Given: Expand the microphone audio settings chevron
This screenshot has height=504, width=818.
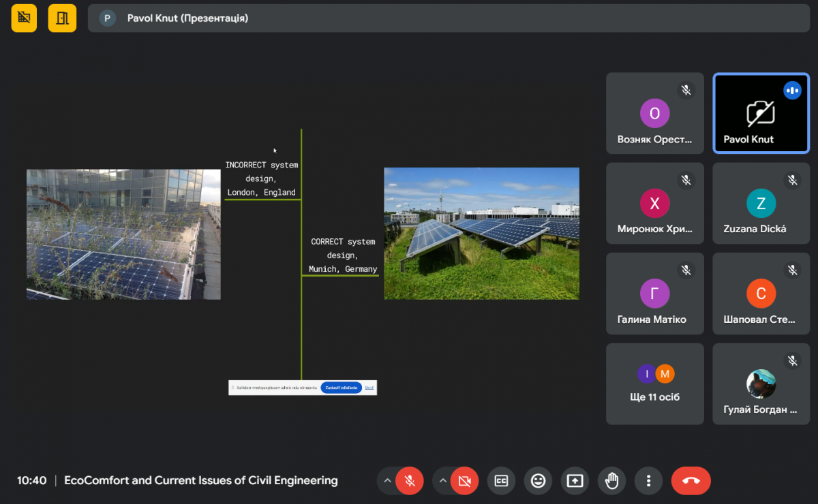Looking at the screenshot, I should point(387,481).
